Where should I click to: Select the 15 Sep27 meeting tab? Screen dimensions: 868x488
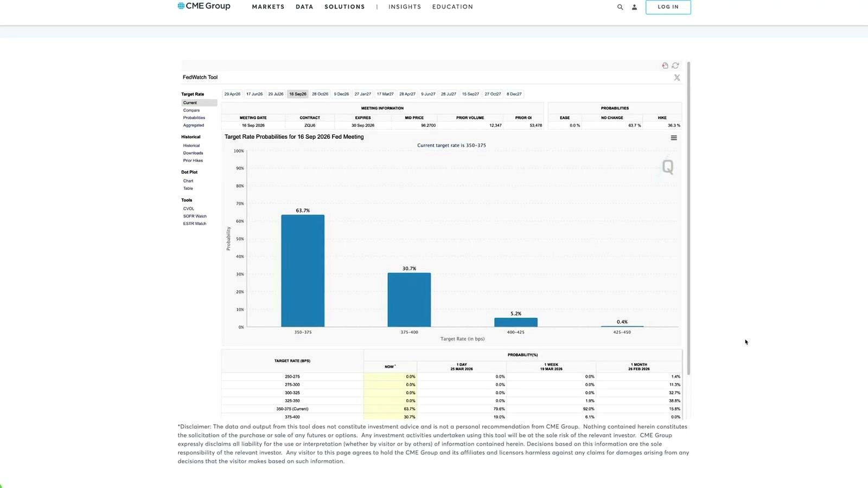470,94
